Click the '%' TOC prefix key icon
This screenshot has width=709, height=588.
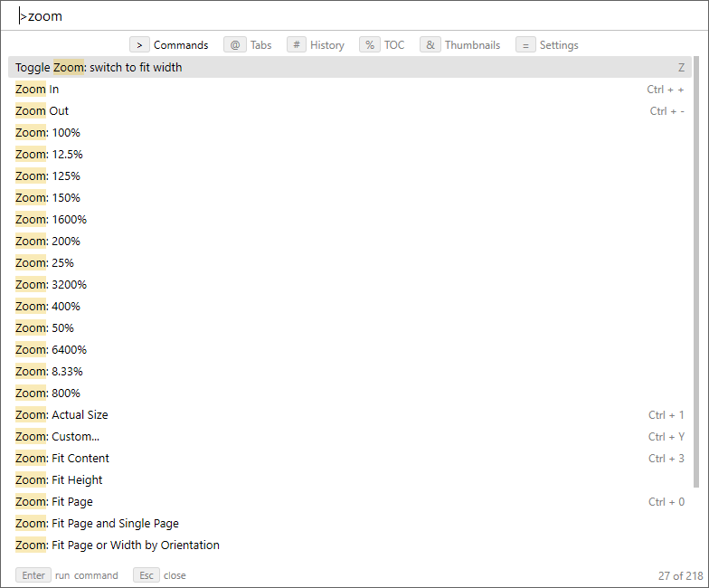click(x=370, y=45)
